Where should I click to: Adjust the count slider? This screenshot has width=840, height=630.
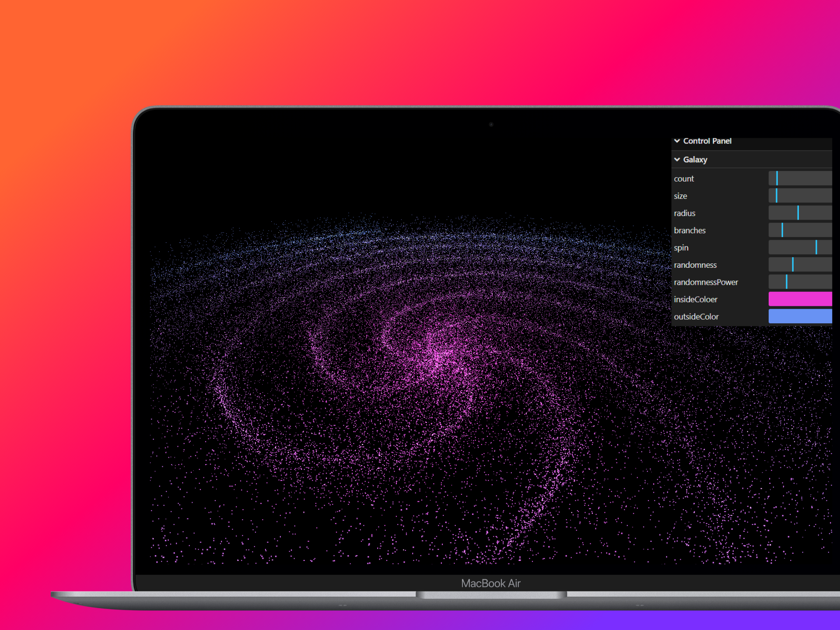(x=800, y=178)
